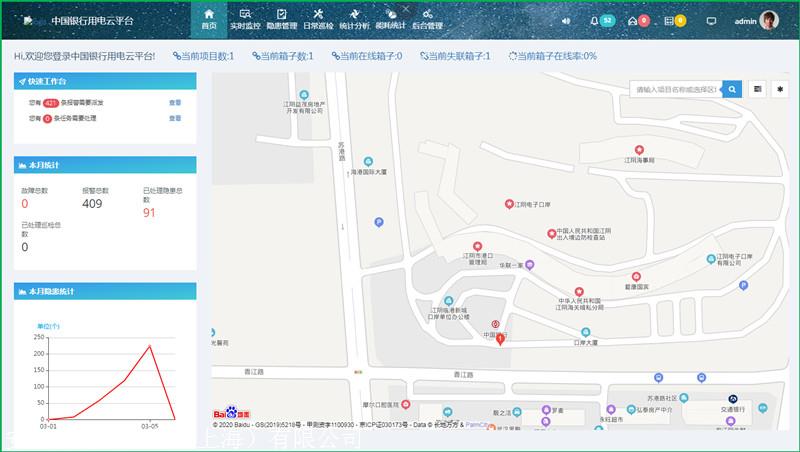View tasks pending handling via 查看 link
Image resolution: width=800 pixels, height=452 pixels.
click(175, 118)
